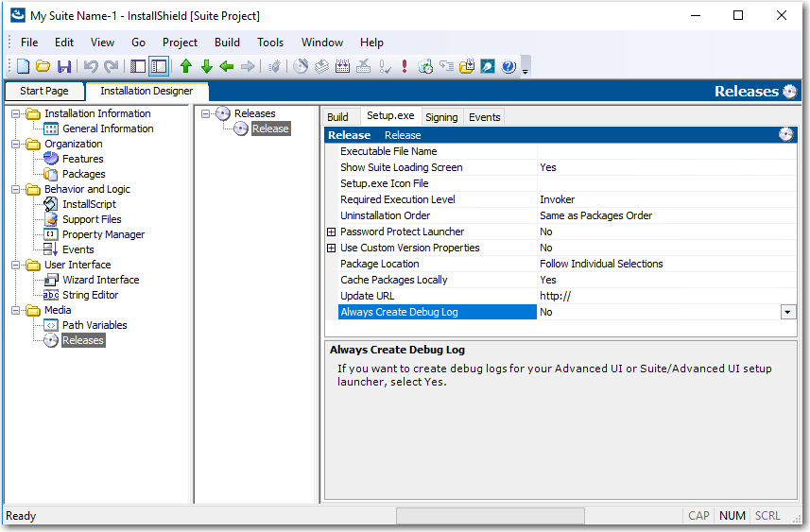Screen dimensions: 810x532
Task: Open the Build menu
Action: pyautogui.click(x=227, y=43)
